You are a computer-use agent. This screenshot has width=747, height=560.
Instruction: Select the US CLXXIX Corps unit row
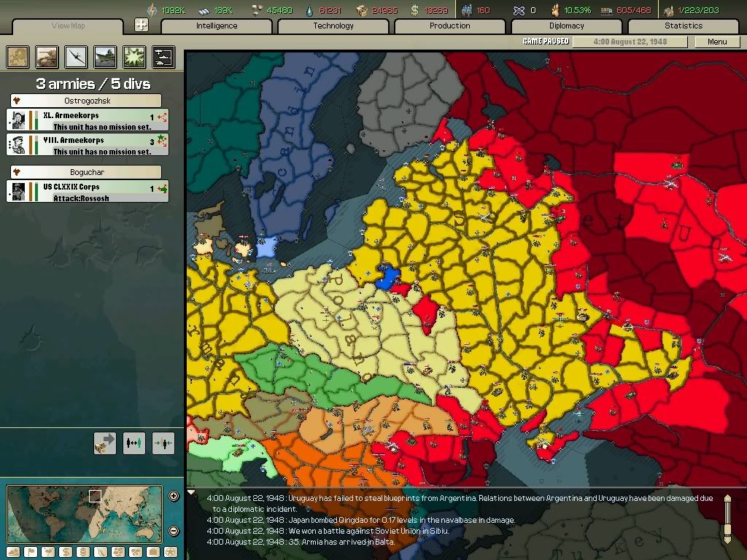click(88, 192)
